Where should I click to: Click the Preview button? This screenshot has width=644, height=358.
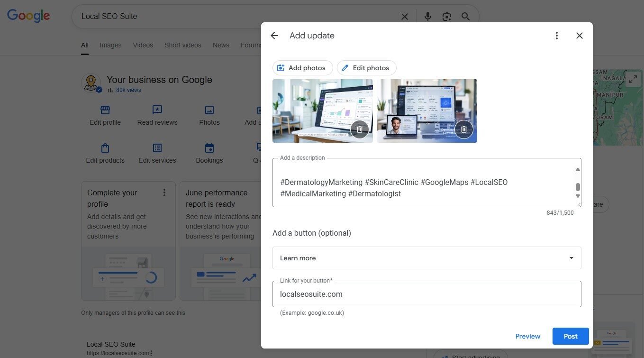(x=527, y=336)
